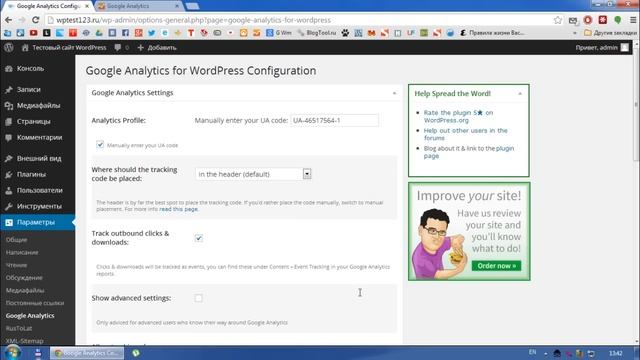Viewport: 640px width, 360px height.
Task: Open the paw print bookmark icon
Action: point(345,33)
